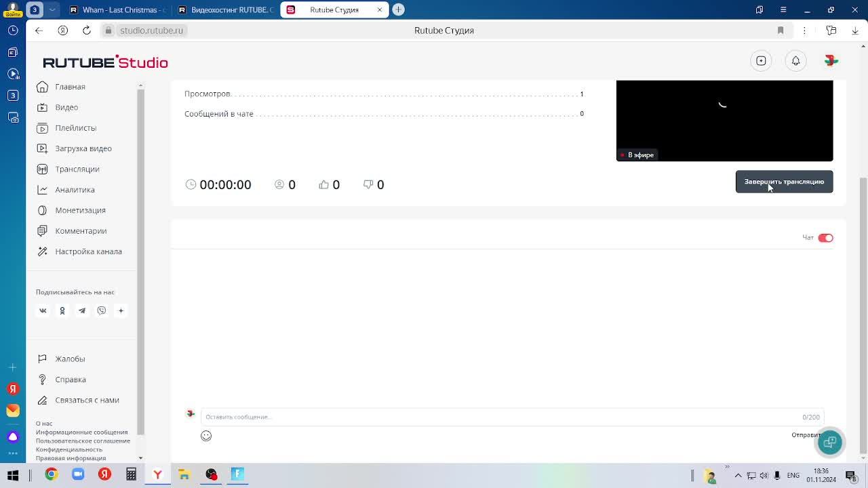This screenshot has width=868, height=488.
Task: Click Завершить трансляцию button
Action: point(784,182)
